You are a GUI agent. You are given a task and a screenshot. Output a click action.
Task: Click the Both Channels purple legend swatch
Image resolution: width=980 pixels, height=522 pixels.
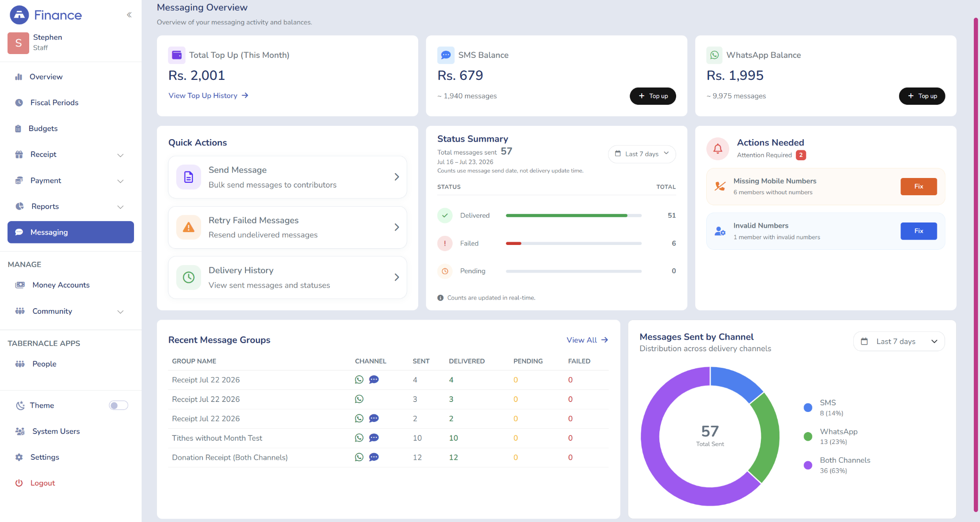tap(808, 465)
